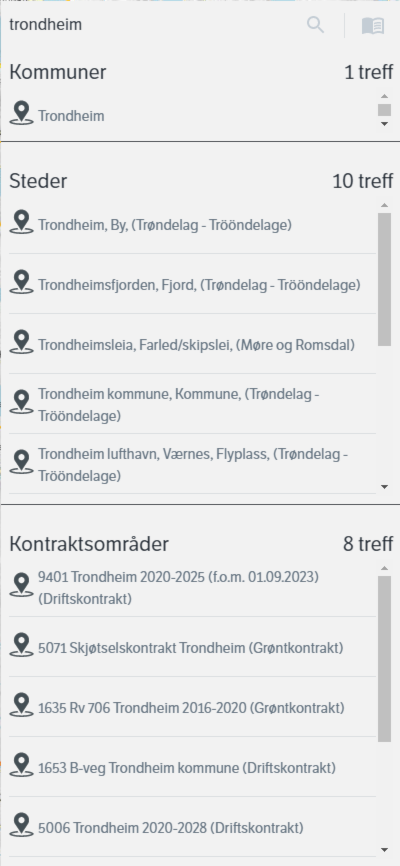Open the book icon next to search
Viewport: 400px width, 866px height.
(x=373, y=25)
